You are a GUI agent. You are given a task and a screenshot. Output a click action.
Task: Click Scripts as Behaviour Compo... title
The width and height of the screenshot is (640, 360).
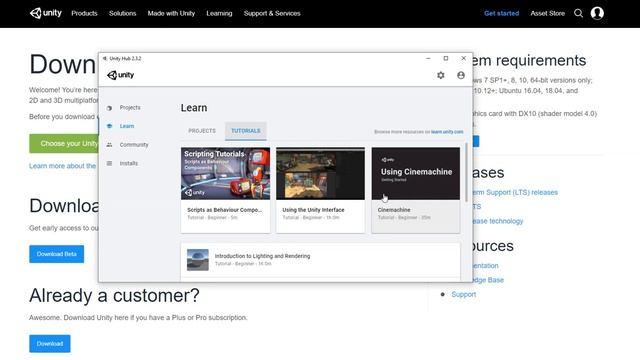pos(224,210)
